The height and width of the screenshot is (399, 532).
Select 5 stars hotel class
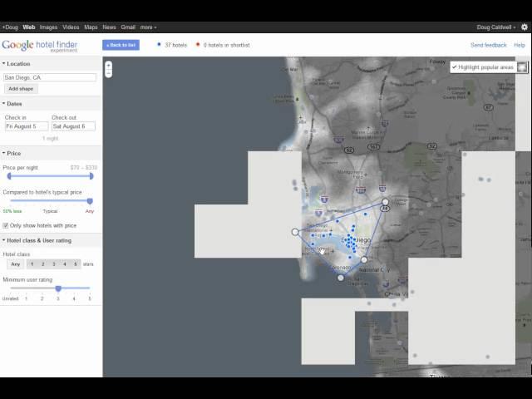click(x=76, y=264)
